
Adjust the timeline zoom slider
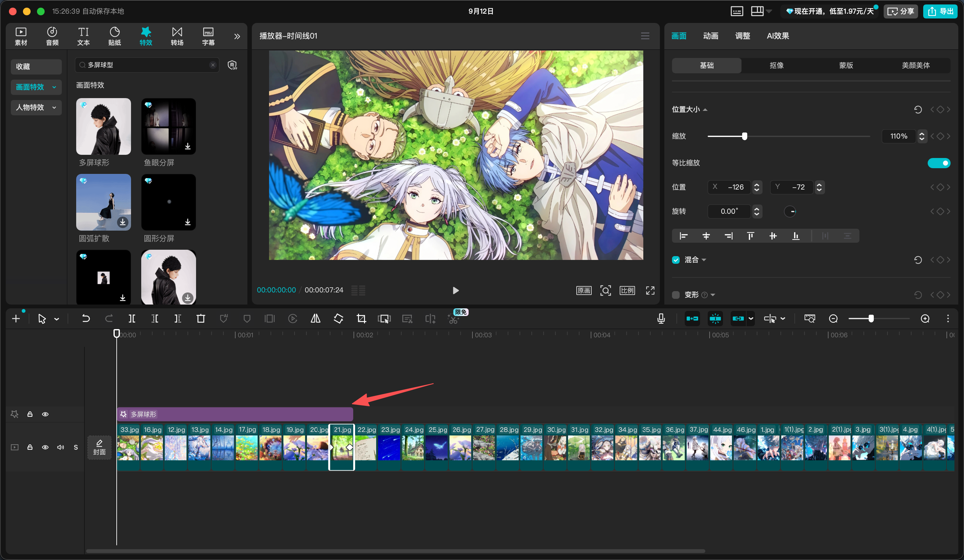871,319
